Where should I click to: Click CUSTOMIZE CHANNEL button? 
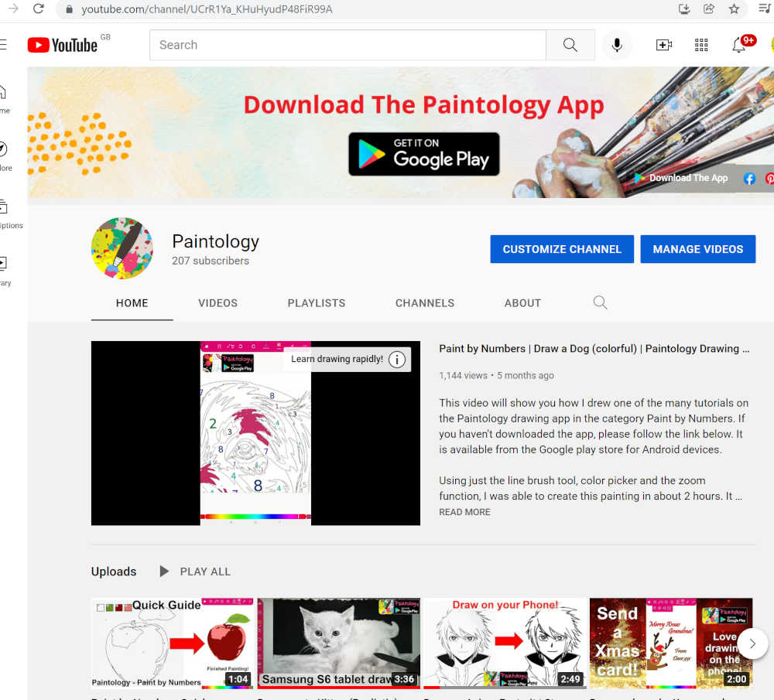pos(562,249)
